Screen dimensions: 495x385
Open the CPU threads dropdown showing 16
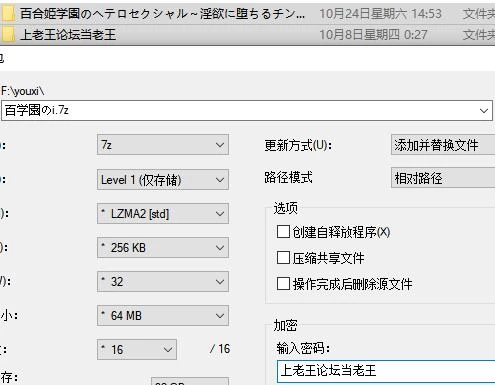[137, 349]
